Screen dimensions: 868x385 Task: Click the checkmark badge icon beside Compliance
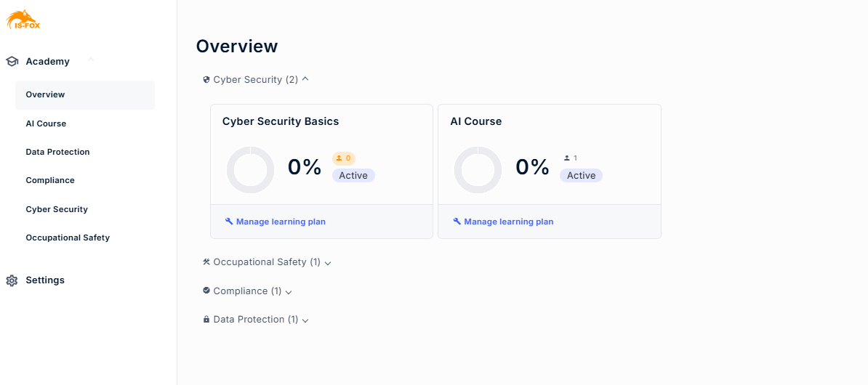[206, 291]
